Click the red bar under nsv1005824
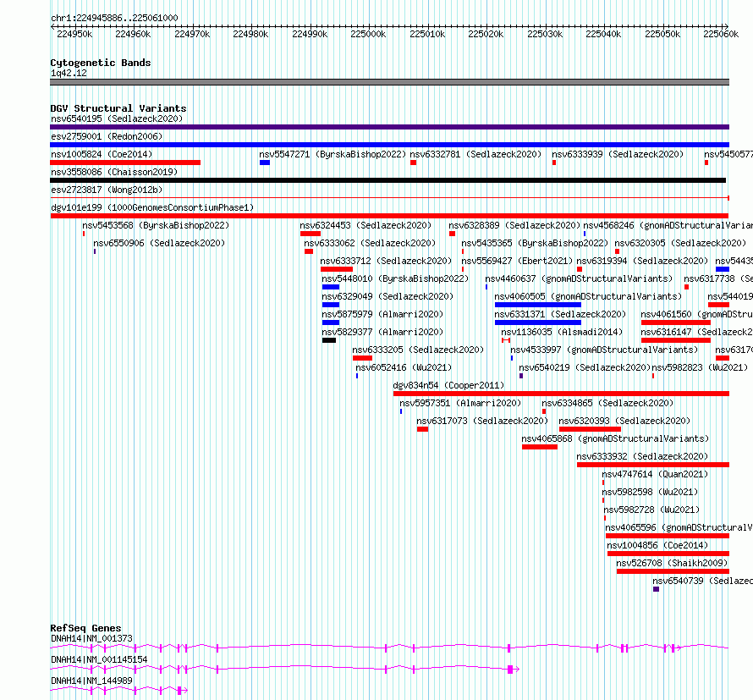This screenshot has height=700, width=753. click(125, 163)
